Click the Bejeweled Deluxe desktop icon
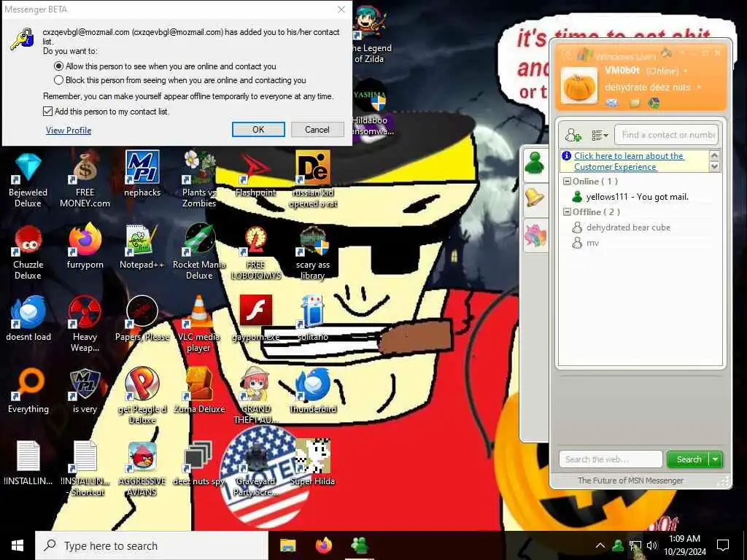The height and width of the screenshot is (560, 747). coord(28,180)
